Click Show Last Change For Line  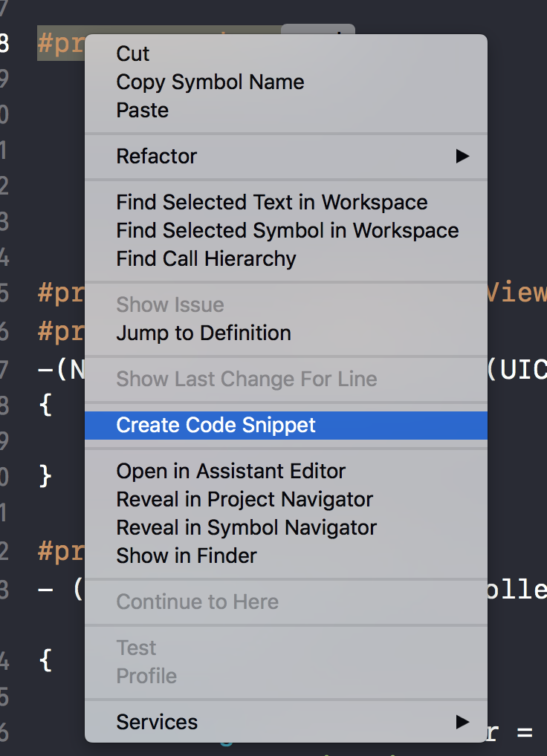point(247,379)
